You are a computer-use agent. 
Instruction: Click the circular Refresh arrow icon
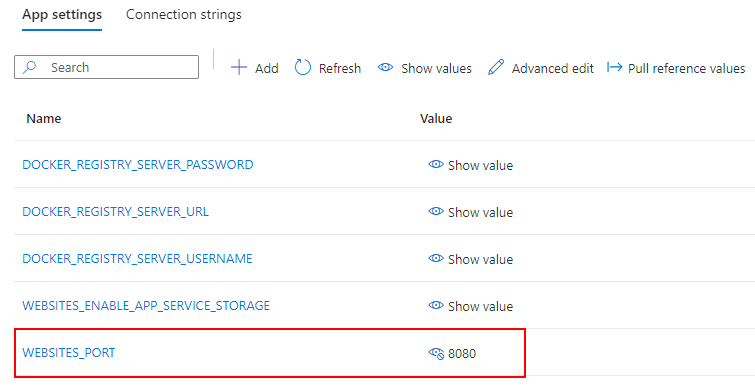(x=303, y=68)
